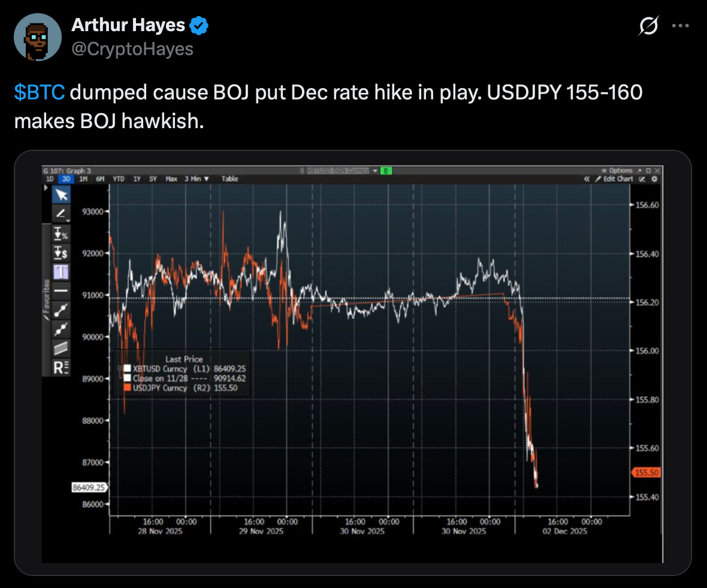The width and height of the screenshot is (707, 588).
Task: Select the Text annotation T tool
Action: click(61, 272)
